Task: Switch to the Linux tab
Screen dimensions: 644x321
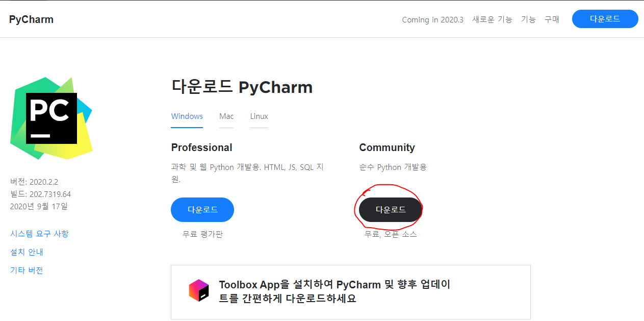Action: tap(259, 116)
